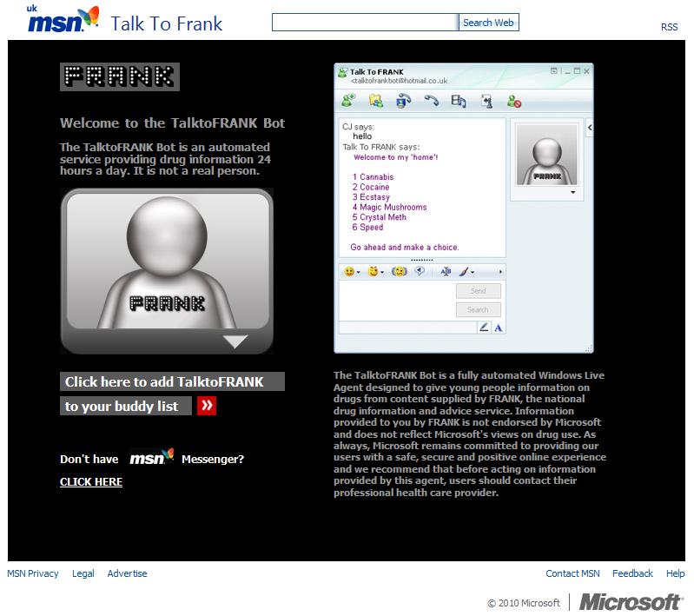
Task: Collapse the display picture side panel chevron
Action: [590, 128]
